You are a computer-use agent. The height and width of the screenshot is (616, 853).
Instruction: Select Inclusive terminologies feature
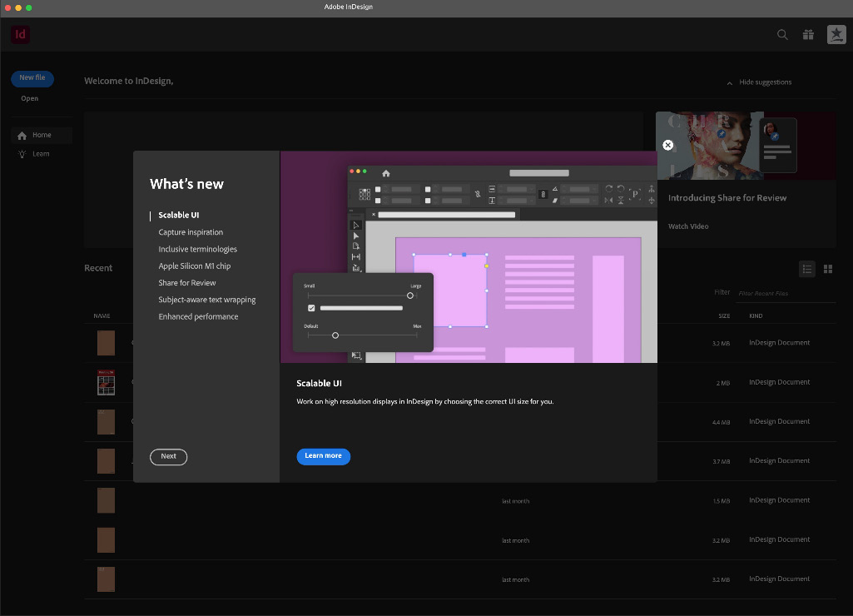click(x=197, y=249)
